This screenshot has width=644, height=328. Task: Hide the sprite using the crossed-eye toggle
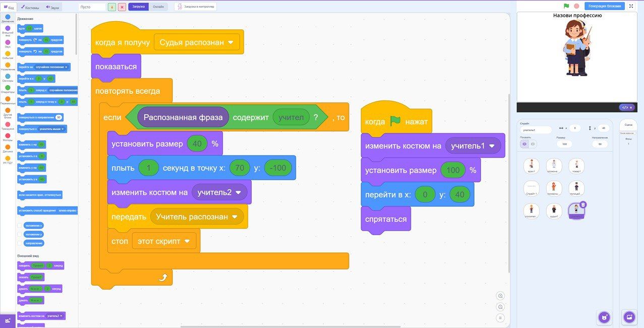point(533,144)
